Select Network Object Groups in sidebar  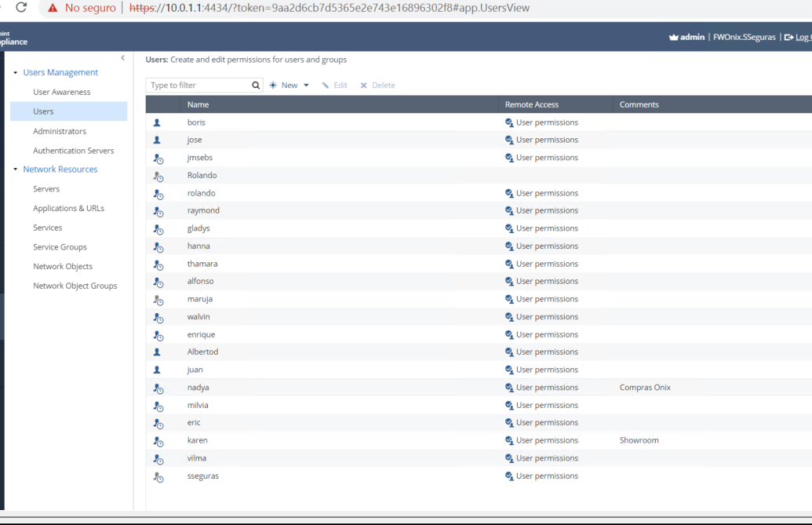point(75,286)
